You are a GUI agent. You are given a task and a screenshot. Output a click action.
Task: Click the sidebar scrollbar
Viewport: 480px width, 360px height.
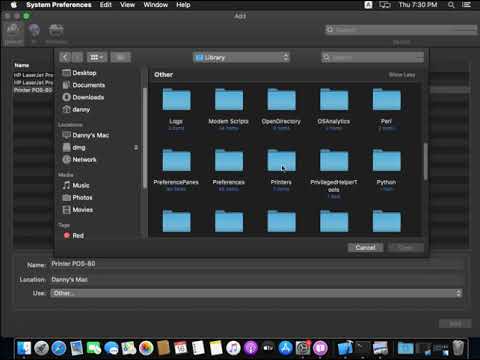pyautogui.click(x=145, y=138)
